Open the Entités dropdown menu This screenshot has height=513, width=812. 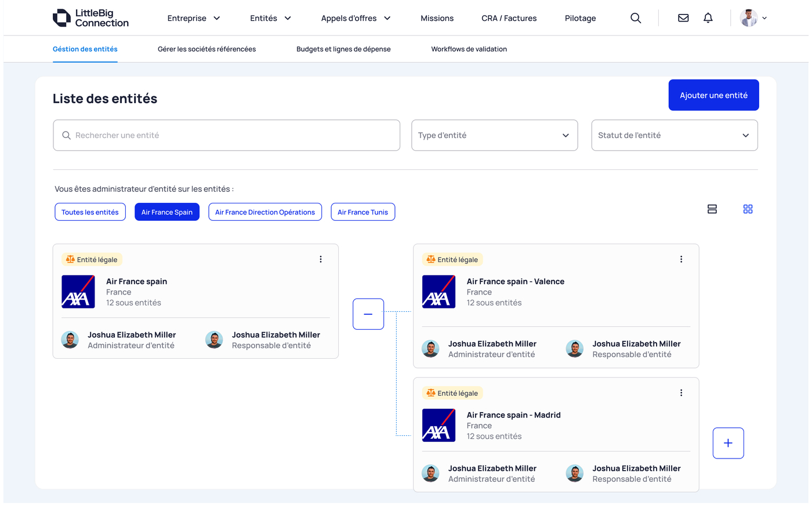point(271,18)
